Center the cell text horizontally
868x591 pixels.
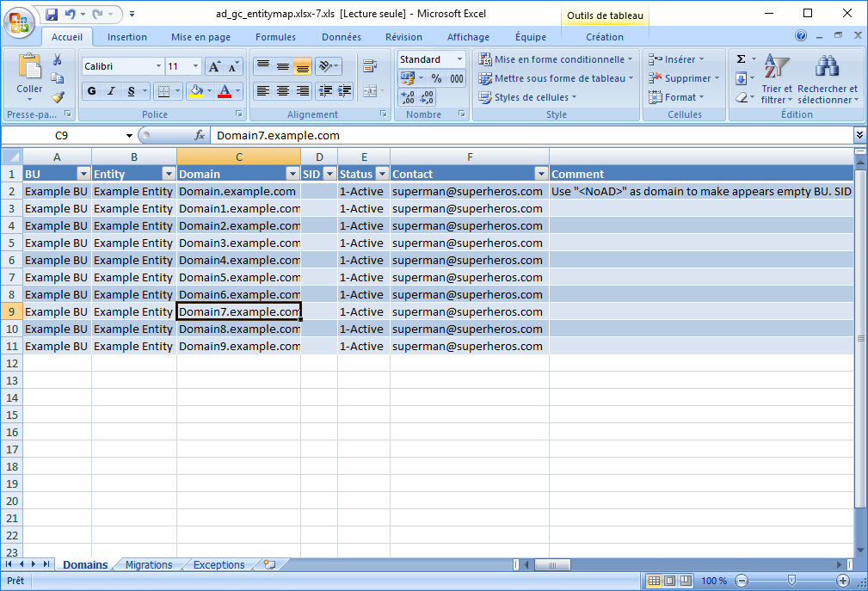tap(283, 90)
